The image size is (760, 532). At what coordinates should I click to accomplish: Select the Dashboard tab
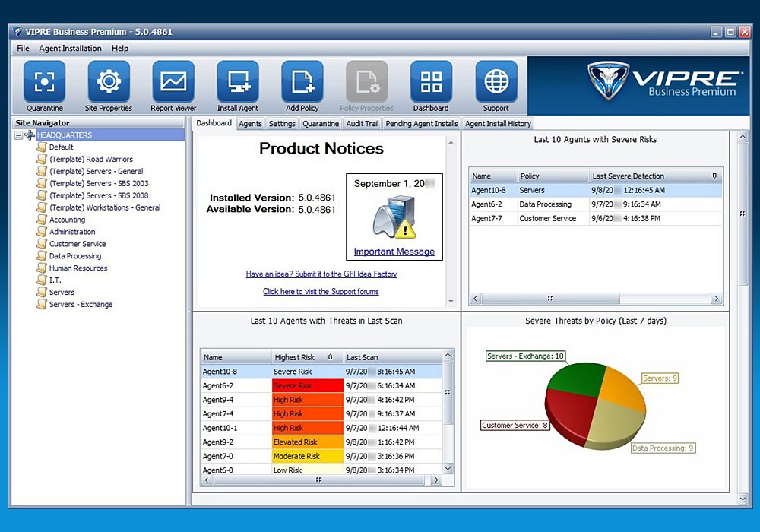pos(214,123)
